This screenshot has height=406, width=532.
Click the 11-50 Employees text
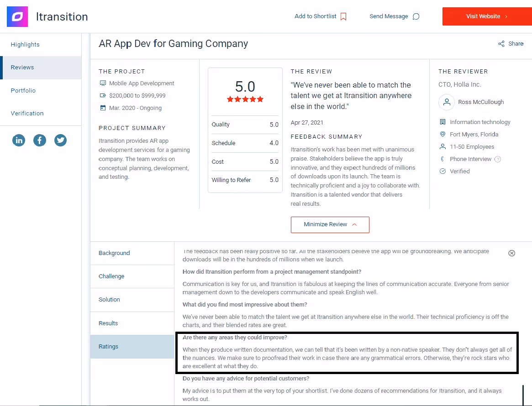click(472, 147)
